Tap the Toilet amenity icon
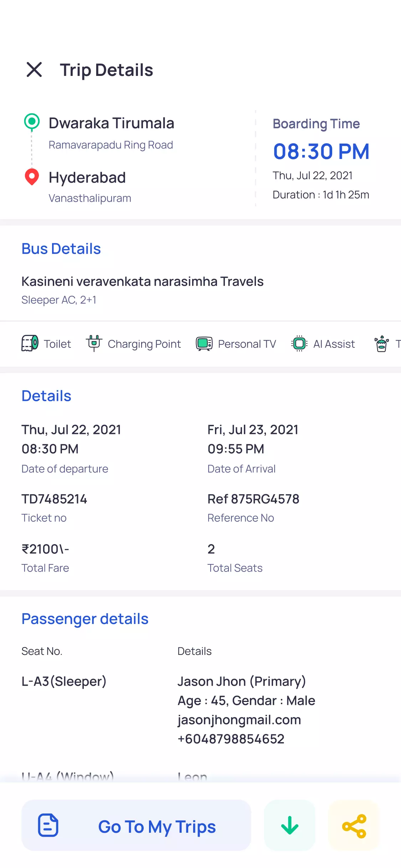 point(30,343)
